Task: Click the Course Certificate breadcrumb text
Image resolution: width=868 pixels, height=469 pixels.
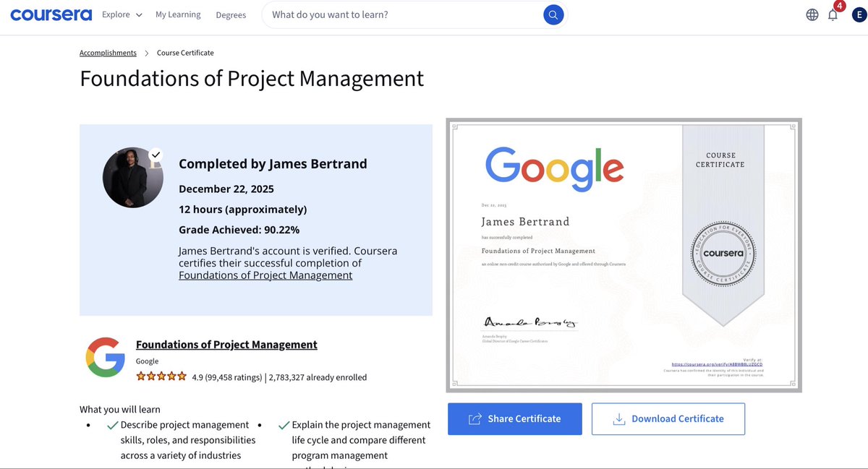Action: click(x=185, y=53)
